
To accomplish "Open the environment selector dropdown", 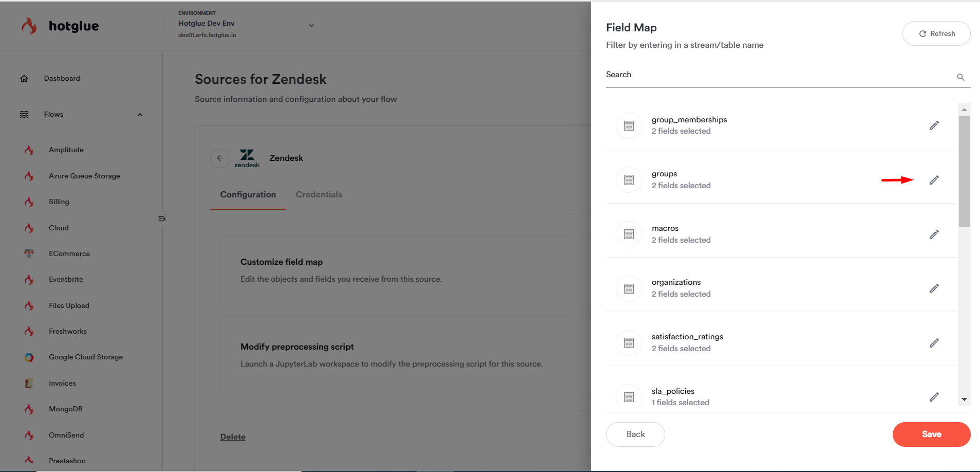I will click(311, 25).
